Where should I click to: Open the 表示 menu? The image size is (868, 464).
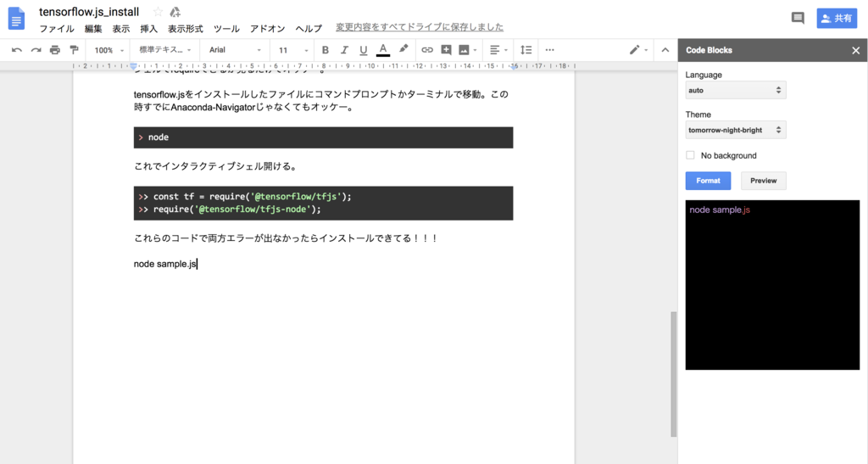click(x=121, y=29)
